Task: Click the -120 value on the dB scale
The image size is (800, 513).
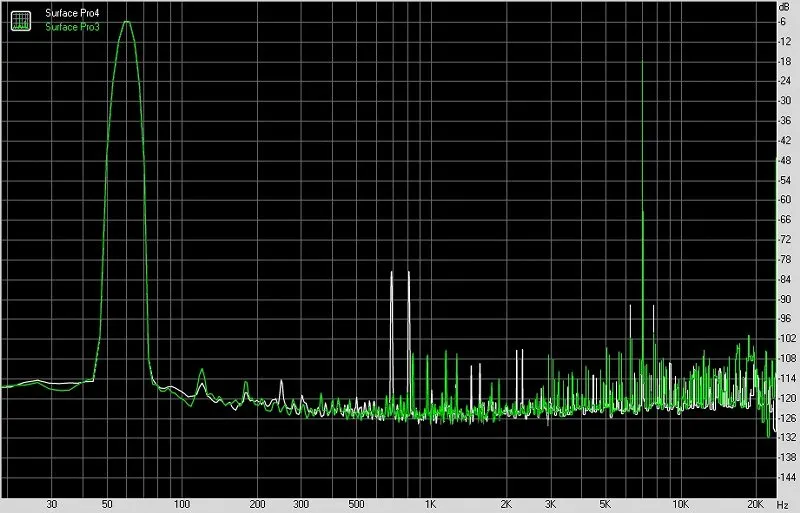Action: click(787, 398)
